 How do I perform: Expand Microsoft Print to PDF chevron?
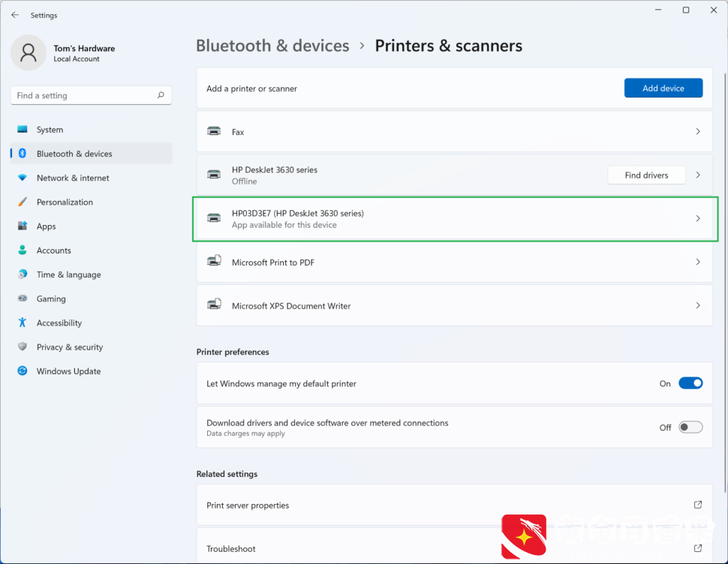pos(698,262)
